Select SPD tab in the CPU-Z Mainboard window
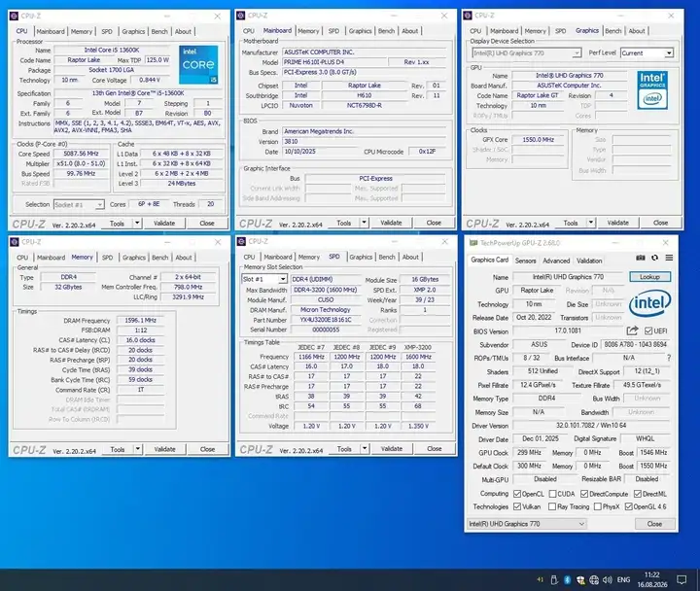The width and height of the screenshot is (700, 591). tap(333, 31)
